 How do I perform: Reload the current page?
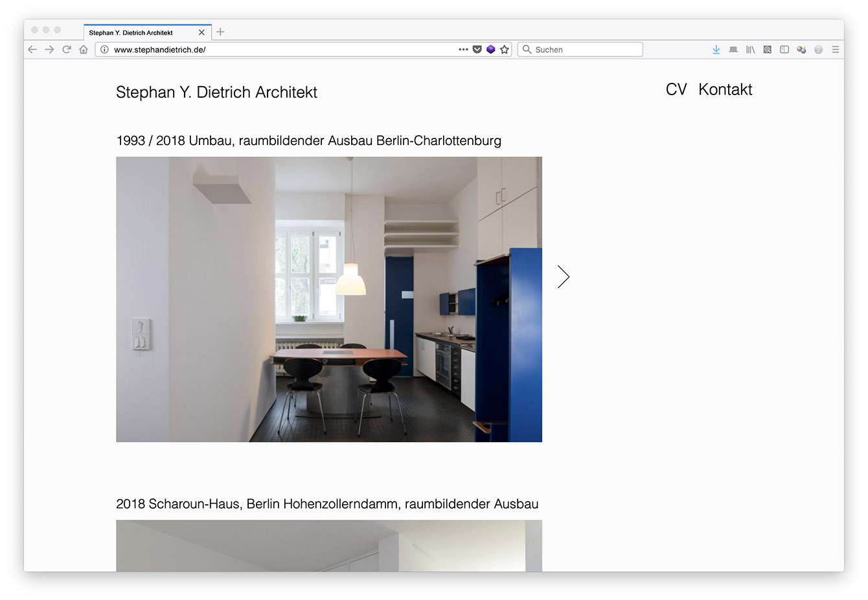tap(66, 49)
